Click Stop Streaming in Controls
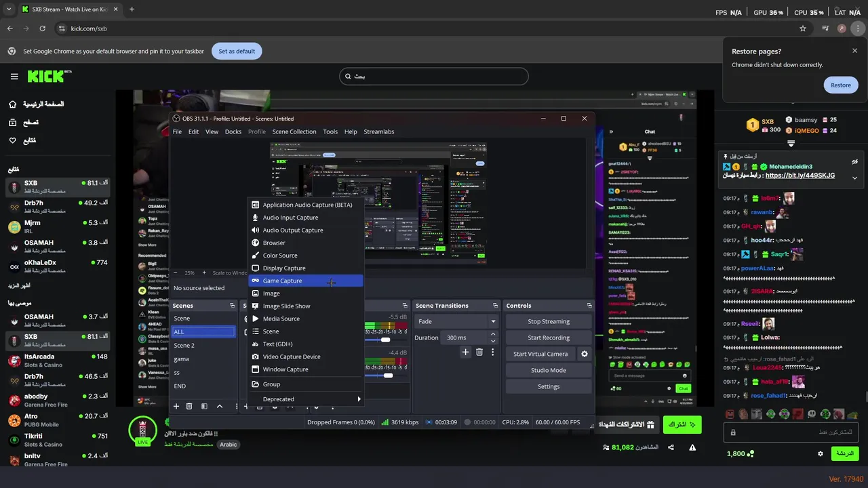The image size is (868, 488). point(549,321)
